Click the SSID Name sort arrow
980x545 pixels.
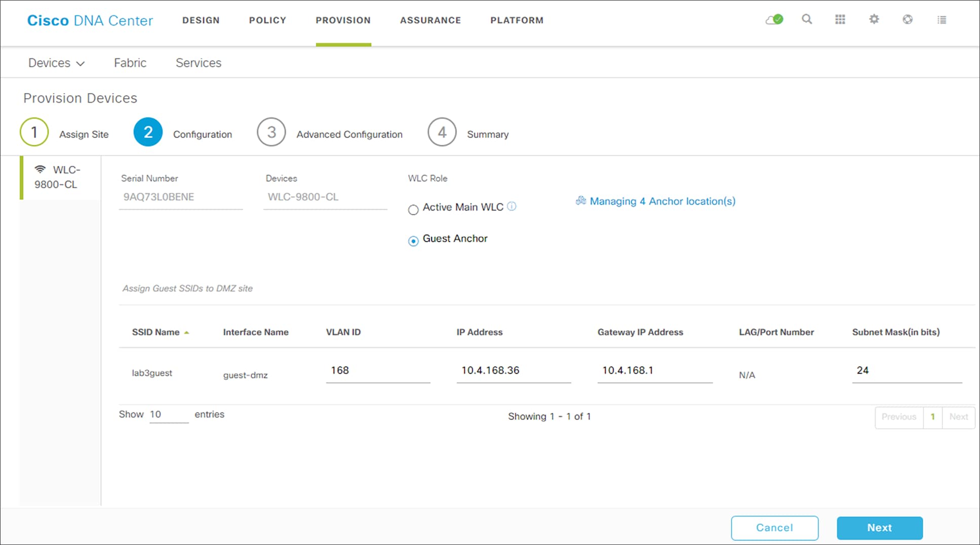click(186, 332)
